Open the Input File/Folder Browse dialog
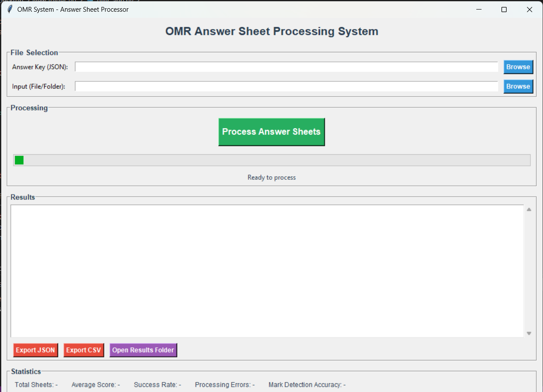 pos(518,86)
